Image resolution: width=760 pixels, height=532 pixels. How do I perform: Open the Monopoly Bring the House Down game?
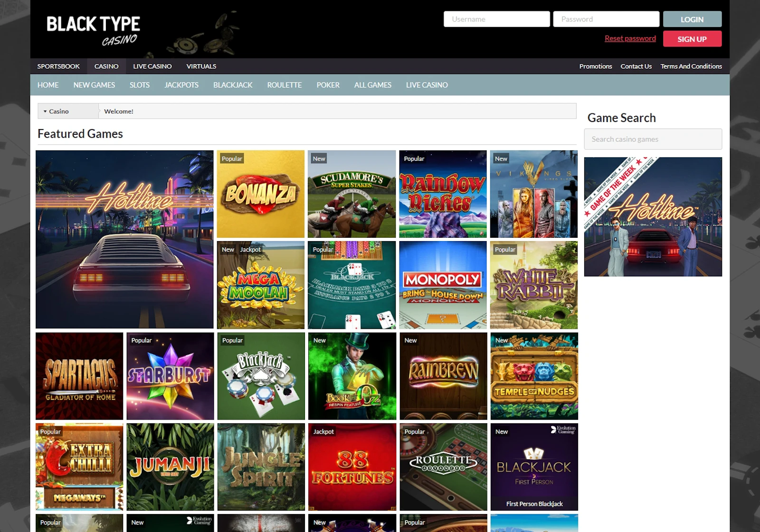tap(442, 284)
